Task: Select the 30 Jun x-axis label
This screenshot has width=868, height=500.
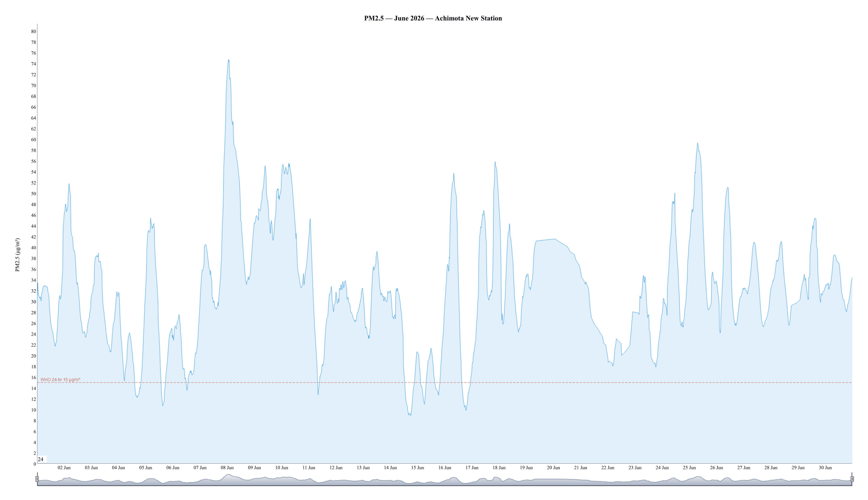Action: (825, 468)
